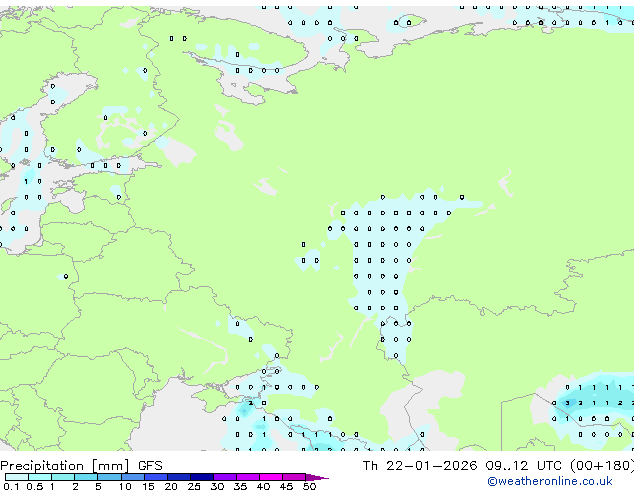The image size is (634, 490).
Task: Click the legend value '0.1'
Action: (11, 486)
